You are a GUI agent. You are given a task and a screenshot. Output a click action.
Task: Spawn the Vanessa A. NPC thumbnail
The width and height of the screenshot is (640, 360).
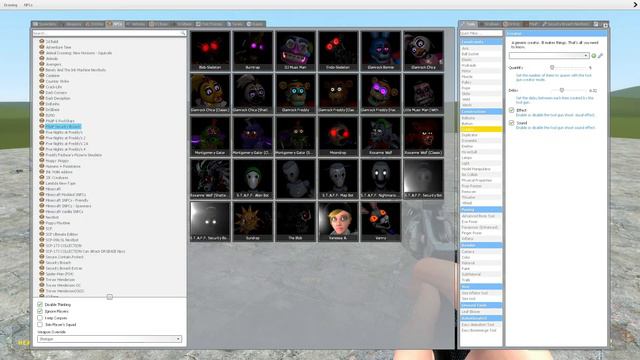pos(338,221)
